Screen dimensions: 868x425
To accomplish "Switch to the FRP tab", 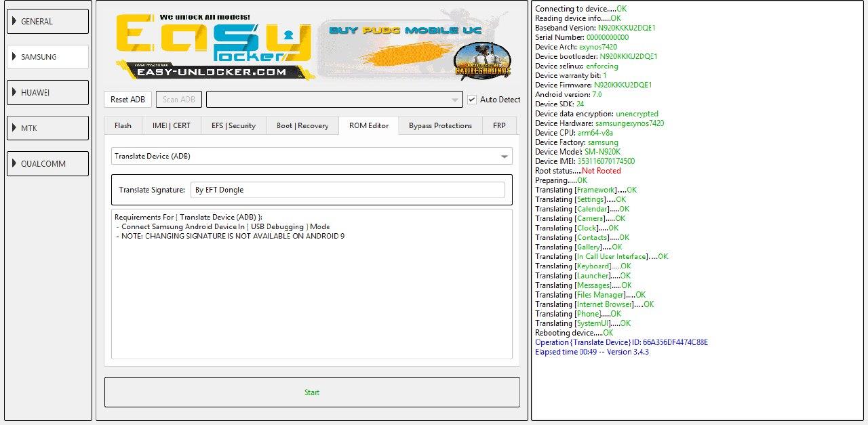I will pos(499,125).
